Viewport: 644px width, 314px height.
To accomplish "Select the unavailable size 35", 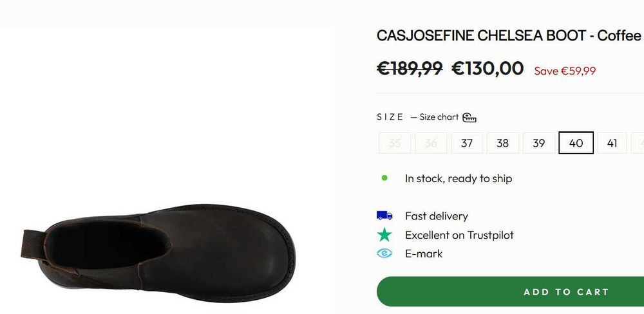I will click(395, 143).
